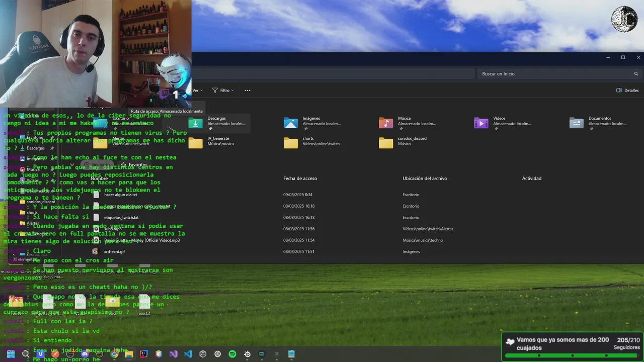Sort by Nombre column header
This screenshot has width=644, height=362.
(99, 178)
